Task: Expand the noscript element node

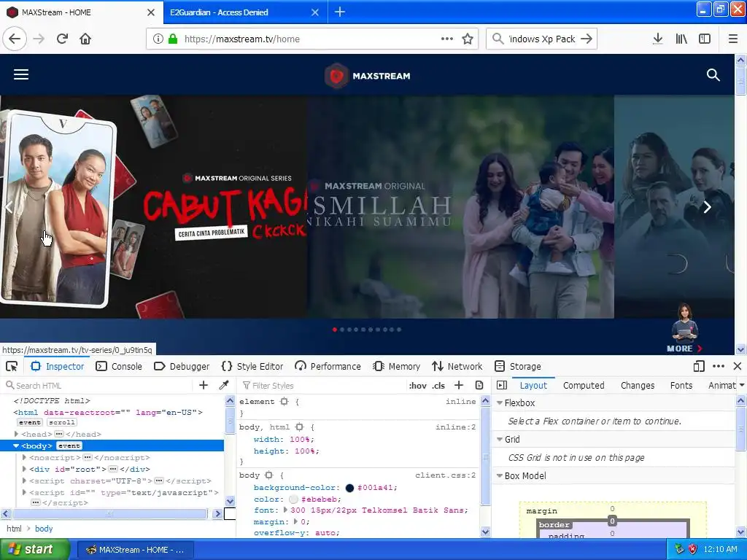Action: [24, 457]
